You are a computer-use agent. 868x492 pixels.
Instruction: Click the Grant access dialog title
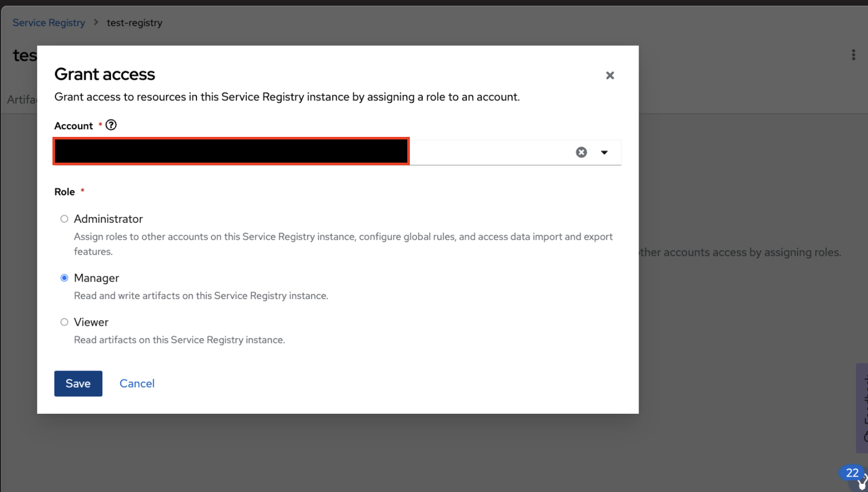point(105,75)
